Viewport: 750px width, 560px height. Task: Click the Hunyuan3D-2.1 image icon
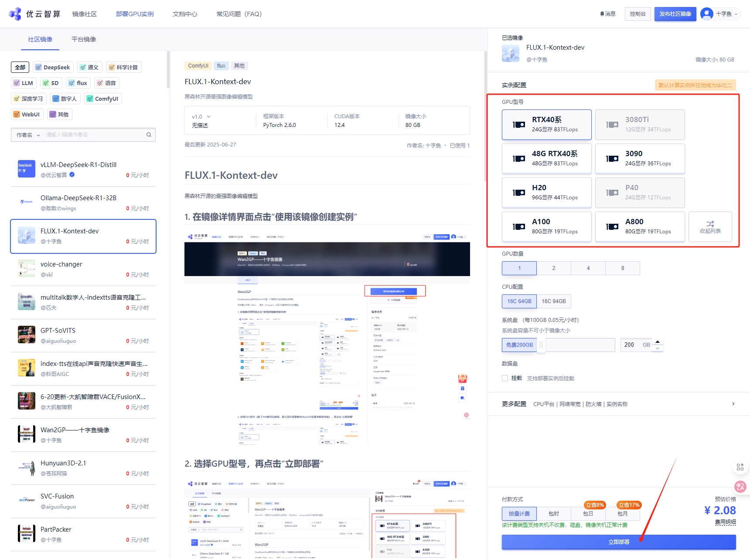[27, 467]
